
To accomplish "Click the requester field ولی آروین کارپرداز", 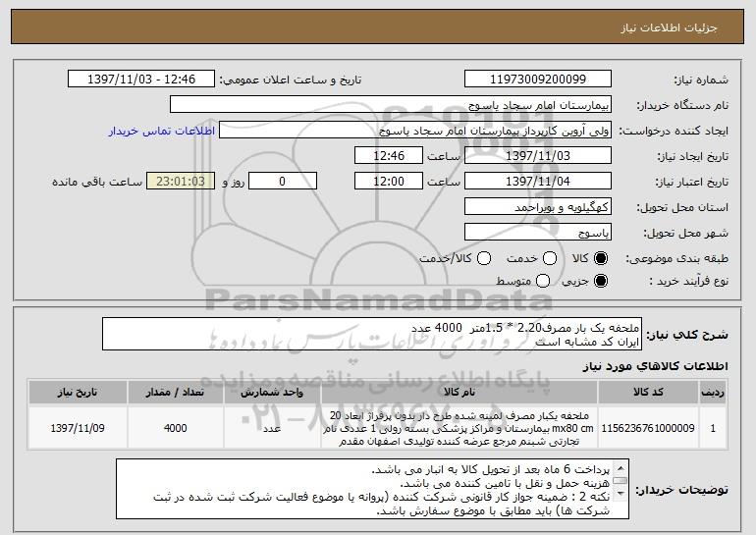I will pos(415,131).
